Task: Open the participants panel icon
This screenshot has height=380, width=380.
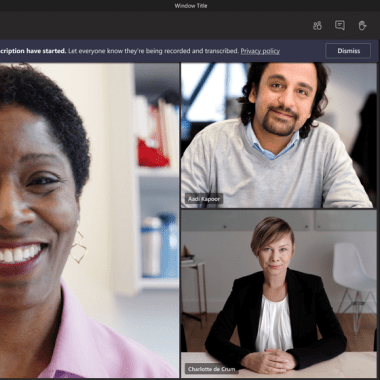Action: tap(317, 26)
